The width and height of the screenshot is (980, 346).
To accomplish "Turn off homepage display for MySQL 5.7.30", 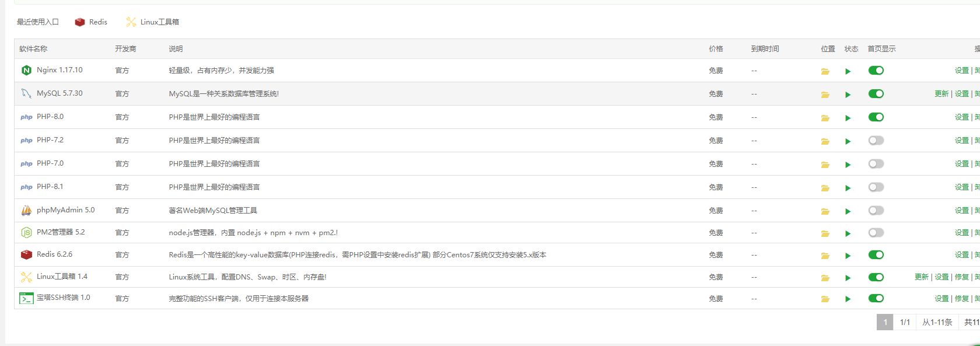I will point(876,94).
